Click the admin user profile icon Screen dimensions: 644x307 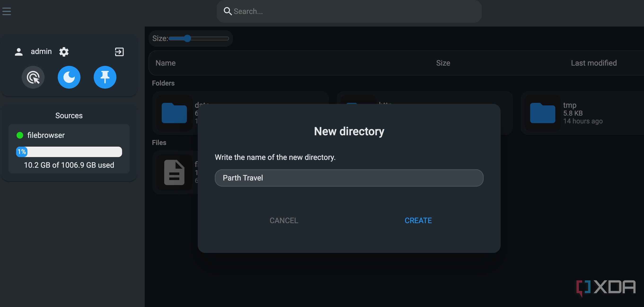pos(19,52)
